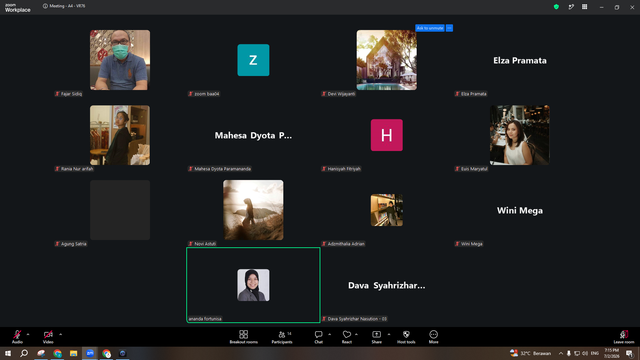Open the Participants panel
The width and height of the screenshot is (640, 360).
coord(282,337)
